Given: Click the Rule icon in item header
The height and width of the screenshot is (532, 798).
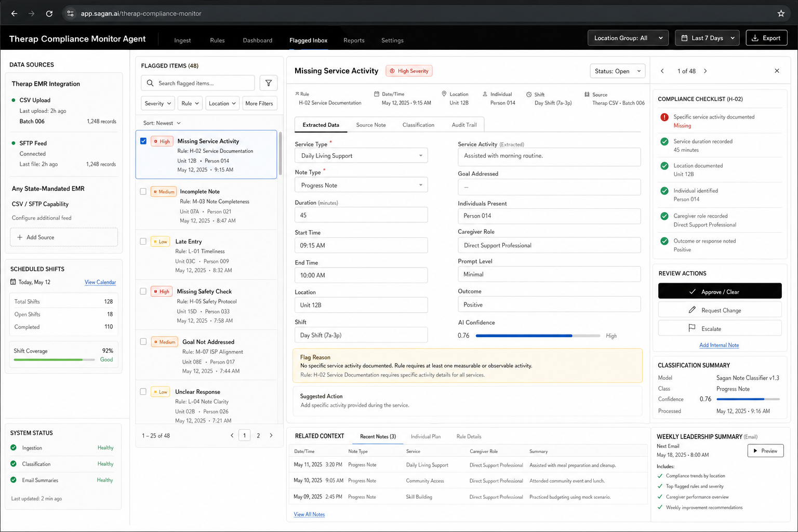Looking at the screenshot, I should pos(297,94).
